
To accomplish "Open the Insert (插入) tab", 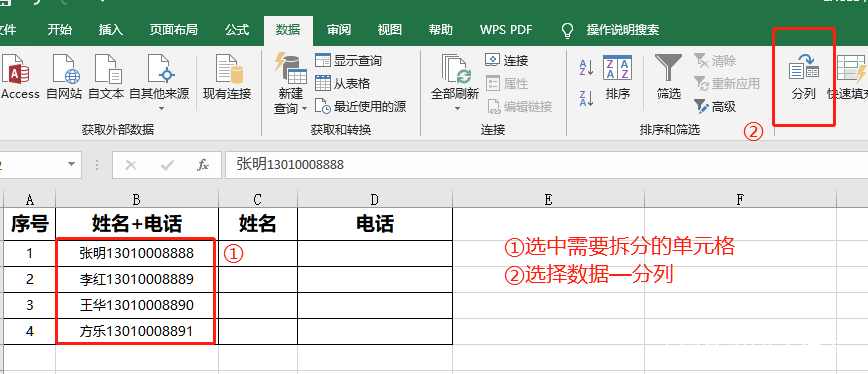I will pos(110,30).
